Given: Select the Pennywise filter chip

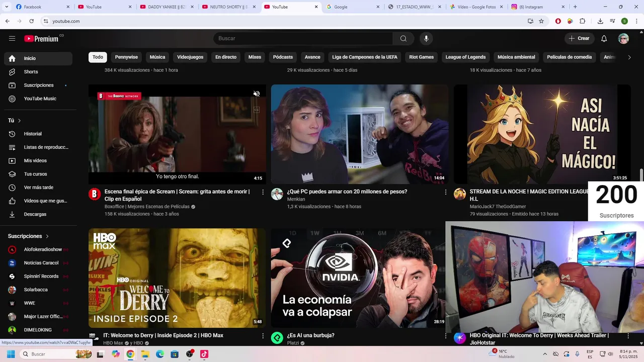Looking at the screenshot, I should [126, 57].
